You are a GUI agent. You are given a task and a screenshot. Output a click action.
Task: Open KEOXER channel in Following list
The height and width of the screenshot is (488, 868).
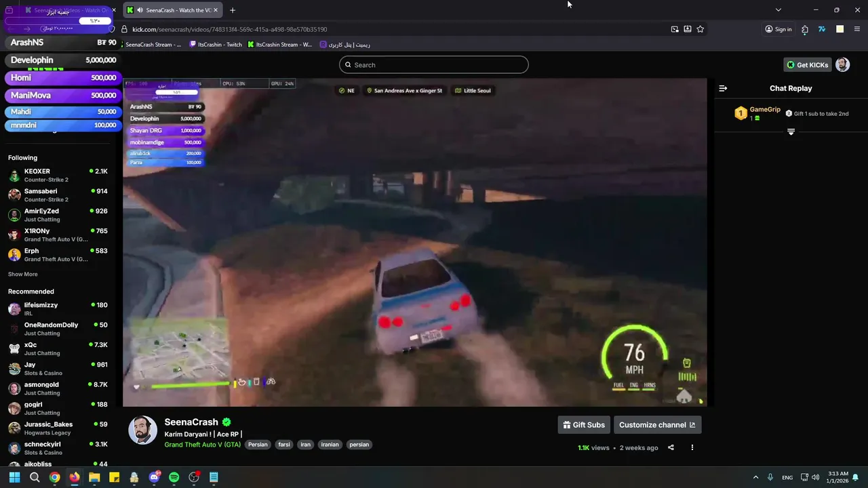(x=58, y=176)
